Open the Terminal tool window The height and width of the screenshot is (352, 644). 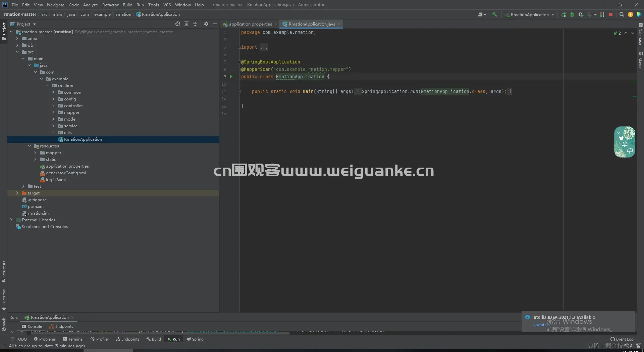pyautogui.click(x=73, y=339)
